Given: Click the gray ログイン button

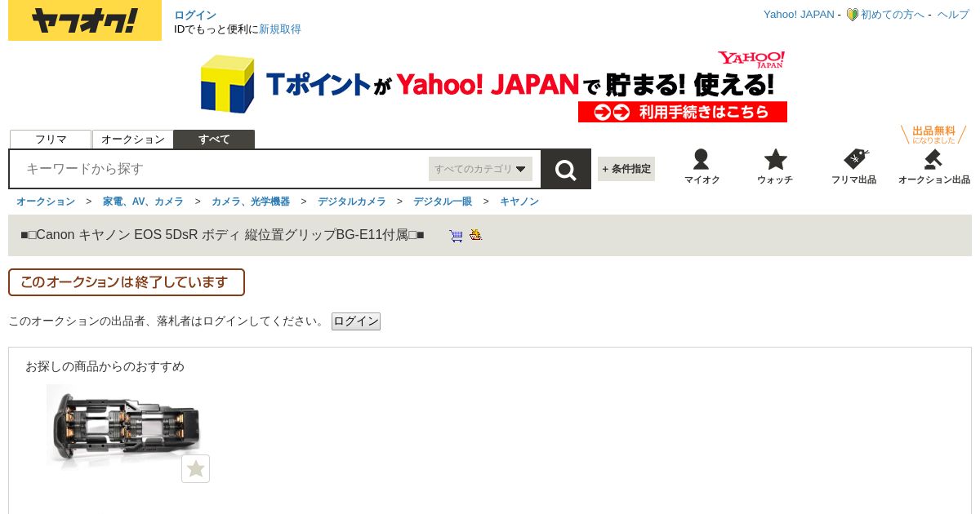Looking at the screenshot, I should pyautogui.click(x=356, y=321).
